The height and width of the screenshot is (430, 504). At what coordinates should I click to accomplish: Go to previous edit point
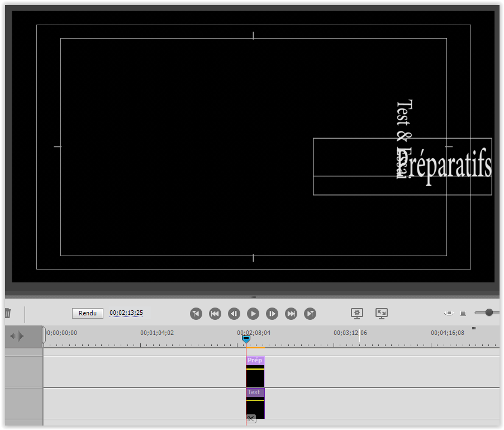pyautogui.click(x=196, y=314)
